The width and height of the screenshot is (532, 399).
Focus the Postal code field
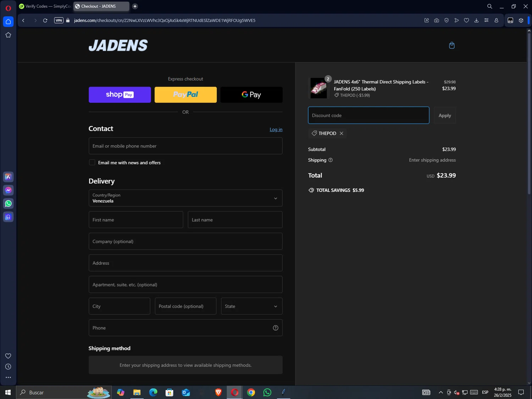tap(185, 306)
